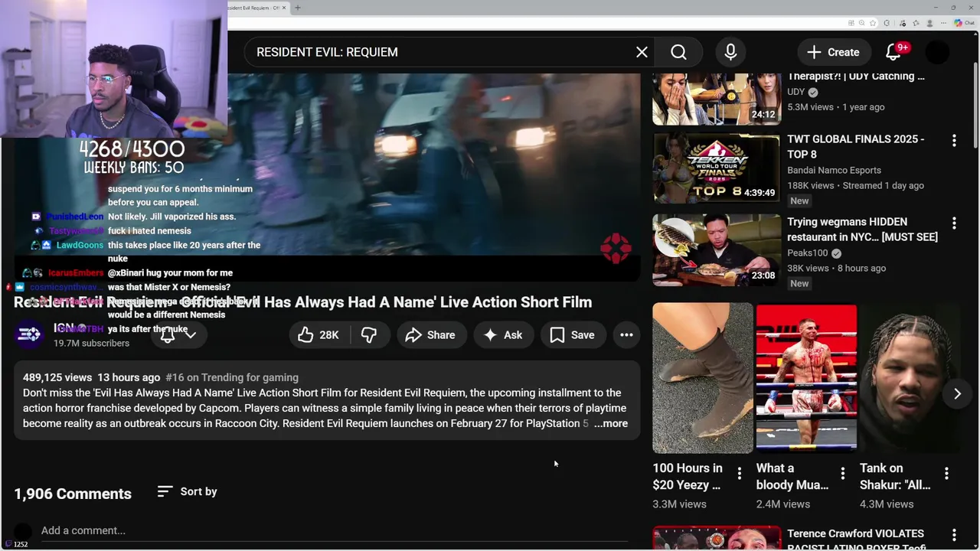Click the Ask AI button
This screenshot has width=980, height=551.
[x=503, y=335]
